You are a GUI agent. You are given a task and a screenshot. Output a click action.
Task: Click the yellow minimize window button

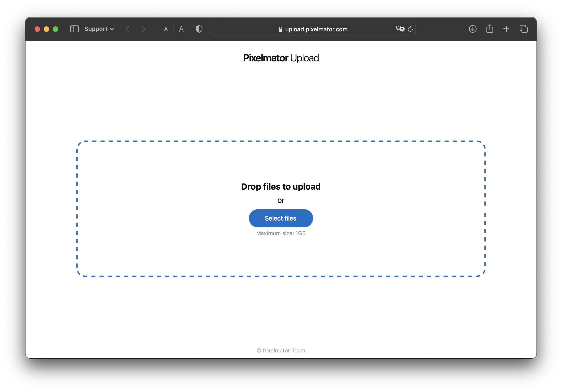coord(46,29)
